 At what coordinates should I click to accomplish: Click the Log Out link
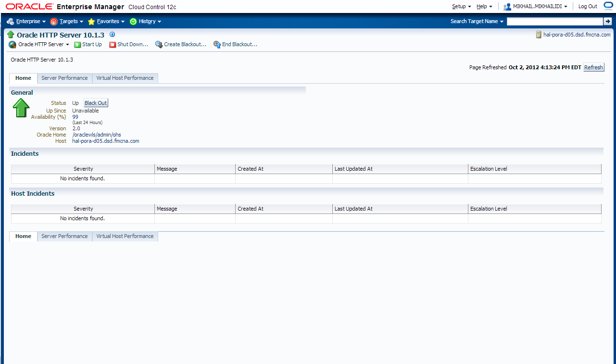click(588, 7)
